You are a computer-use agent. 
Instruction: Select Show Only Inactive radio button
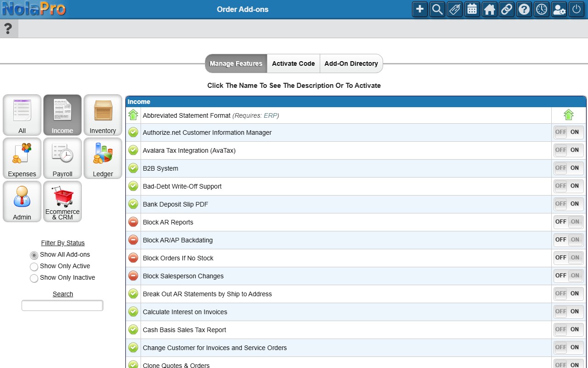(34, 278)
